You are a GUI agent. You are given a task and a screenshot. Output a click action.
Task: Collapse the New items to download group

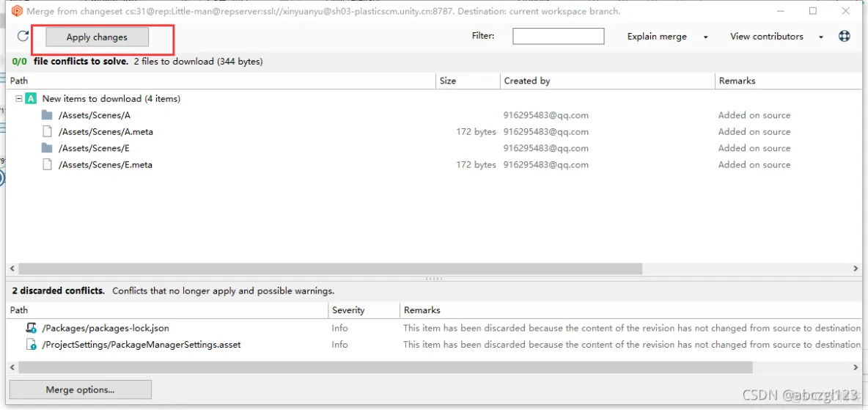(18, 98)
